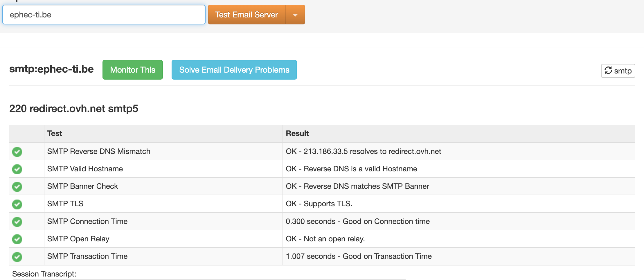
Task: Click the smtp:ephec-ti.be heading
Action: [51, 69]
